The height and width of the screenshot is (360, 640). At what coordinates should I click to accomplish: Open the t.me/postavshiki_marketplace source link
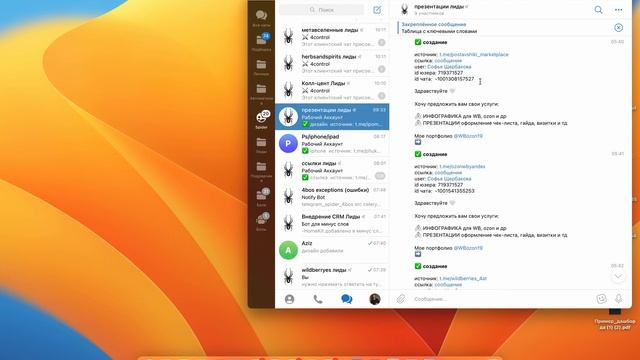tap(474, 54)
